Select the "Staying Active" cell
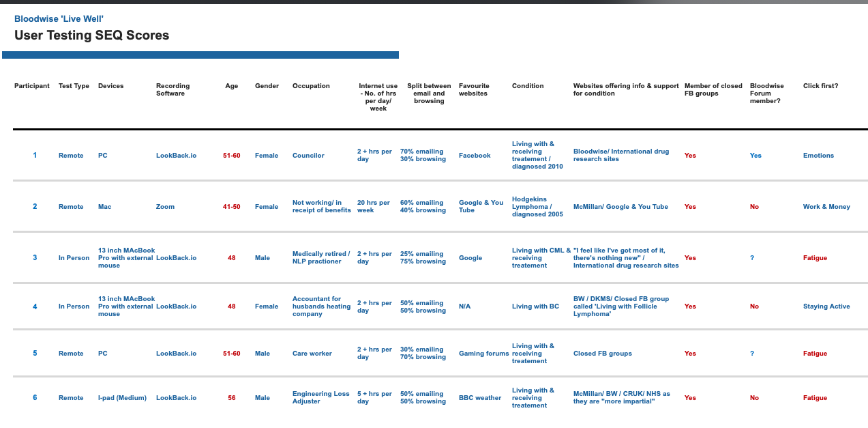Image resolution: width=868 pixels, height=428 pixels. pos(826,306)
